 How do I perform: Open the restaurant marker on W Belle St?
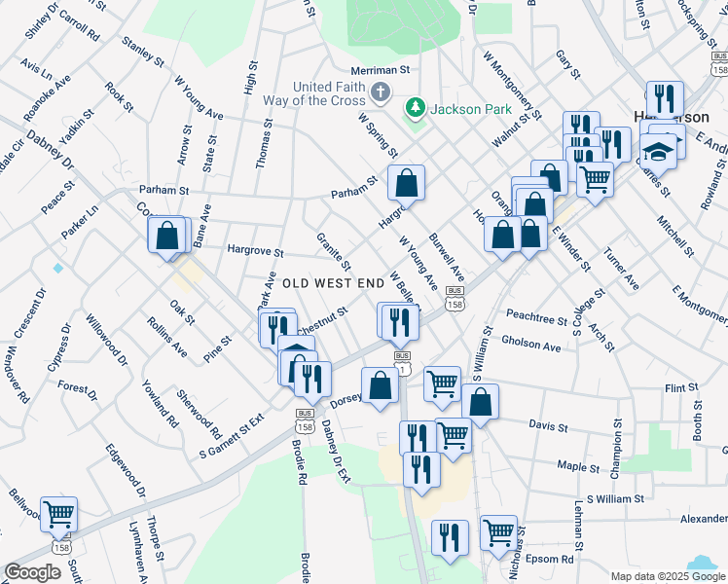point(399,321)
